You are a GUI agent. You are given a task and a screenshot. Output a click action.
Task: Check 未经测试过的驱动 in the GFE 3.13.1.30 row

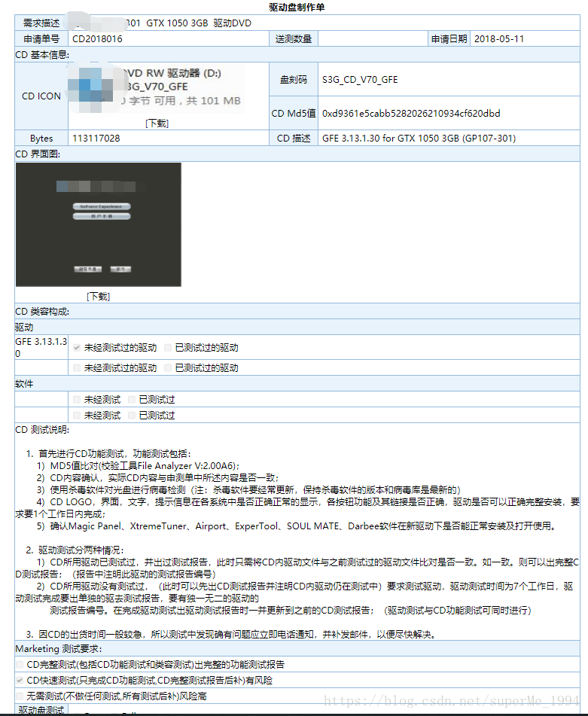(77, 348)
